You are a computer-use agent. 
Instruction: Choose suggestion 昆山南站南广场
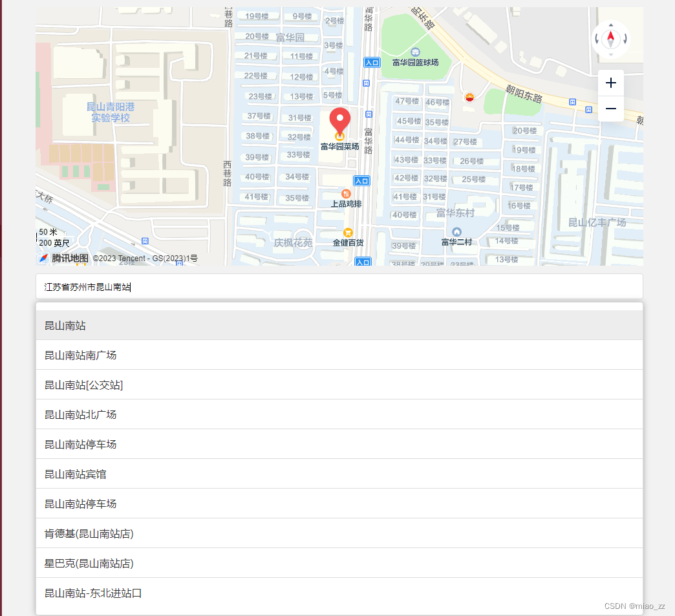(339, 355)
